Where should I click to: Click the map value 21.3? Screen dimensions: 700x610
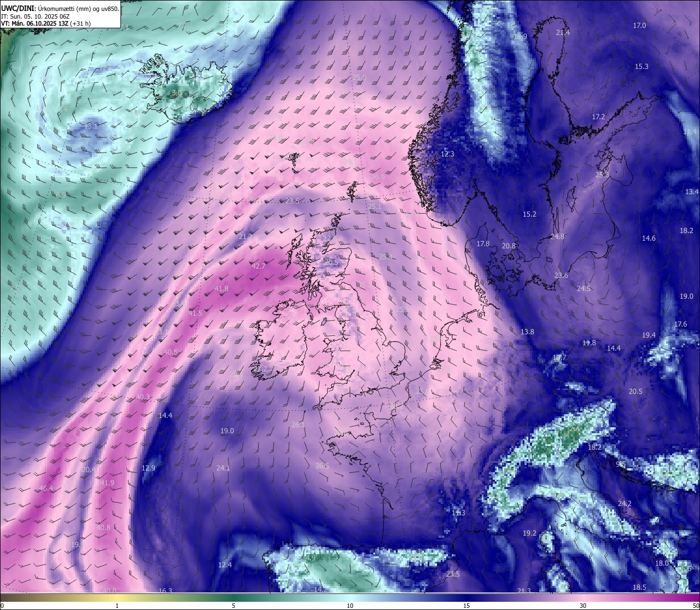[524, 590]
